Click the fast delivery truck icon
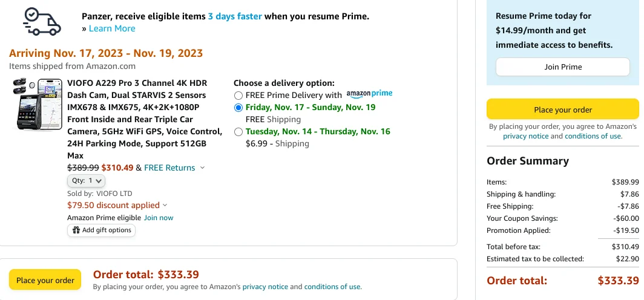Screen dimensions: 644x300 [42, 21]
